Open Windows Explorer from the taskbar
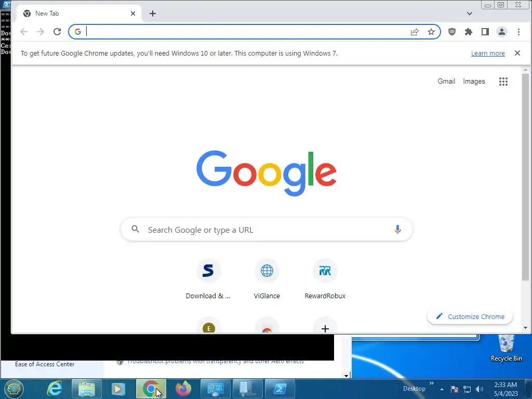 tap(87, 389)
